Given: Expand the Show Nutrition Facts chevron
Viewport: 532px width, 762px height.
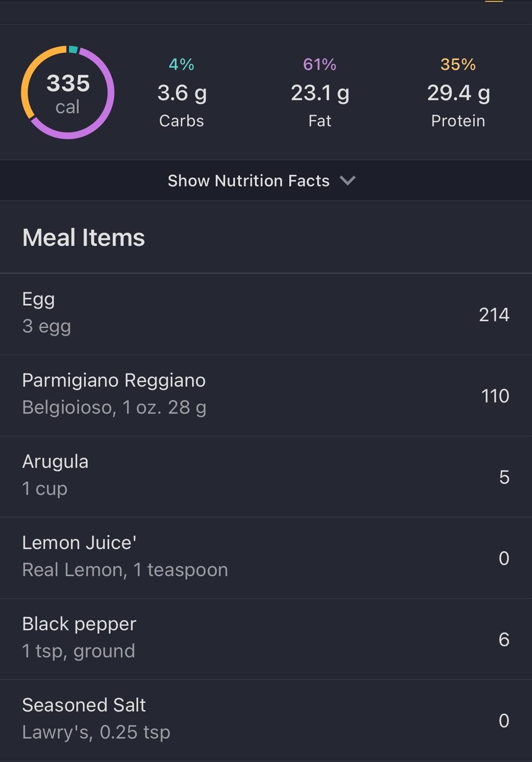Looking at the screenshot, I should click(347, 181).
